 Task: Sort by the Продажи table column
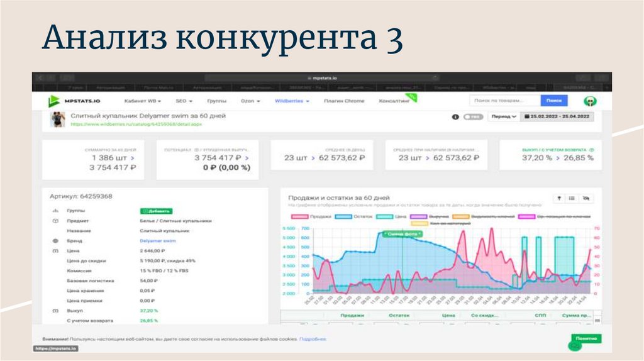352,316
